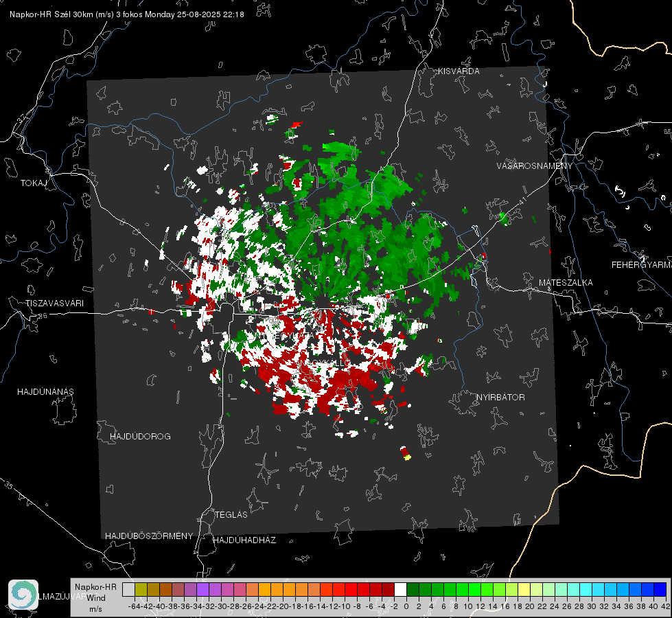Pick the dark blue last legend swatch

click(x=660, y=590)
